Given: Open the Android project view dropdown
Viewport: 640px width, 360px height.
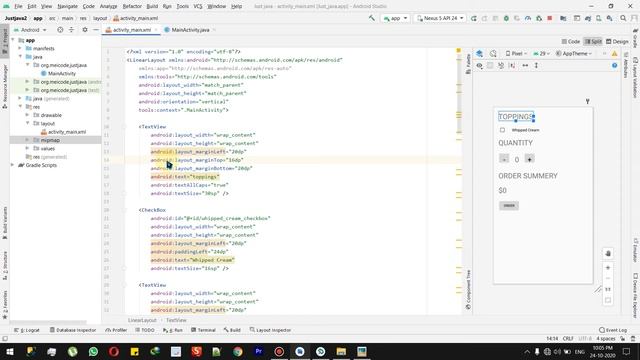Looking at the screenshot, I should [30, 30].
